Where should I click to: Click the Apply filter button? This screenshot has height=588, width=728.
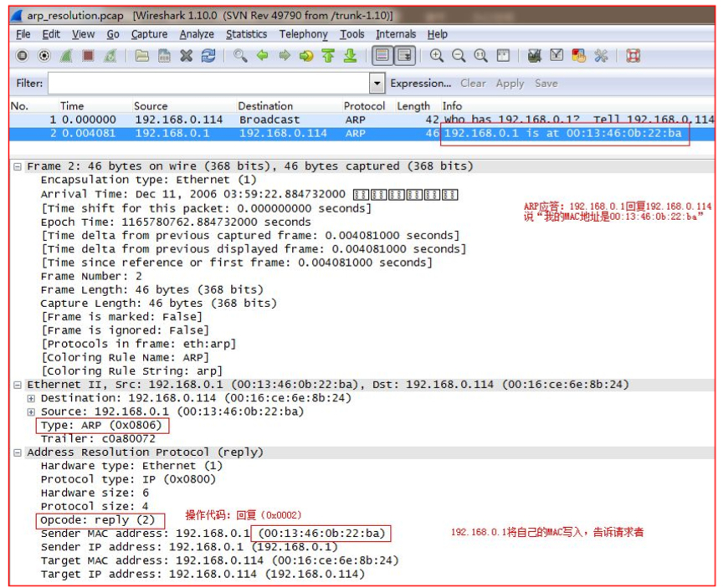coord(510,84)
